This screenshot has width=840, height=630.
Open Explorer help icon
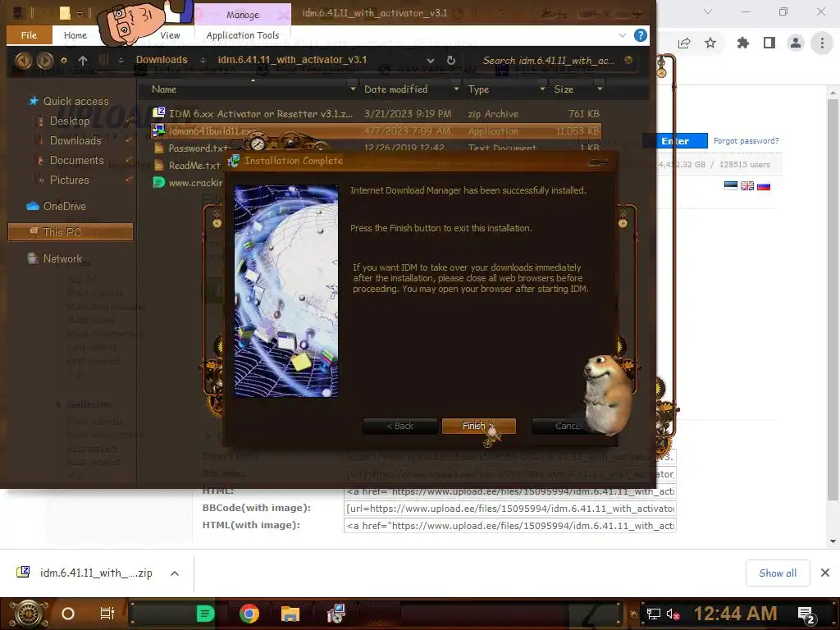[x=640, y=35]
